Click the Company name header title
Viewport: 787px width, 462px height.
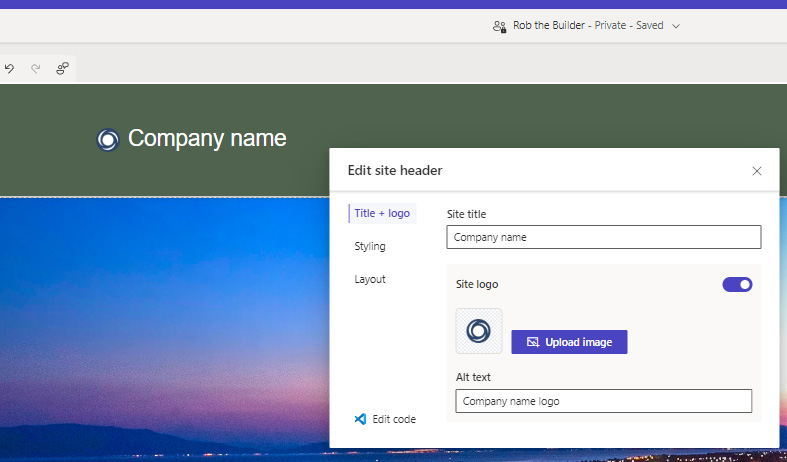point(207,138)
